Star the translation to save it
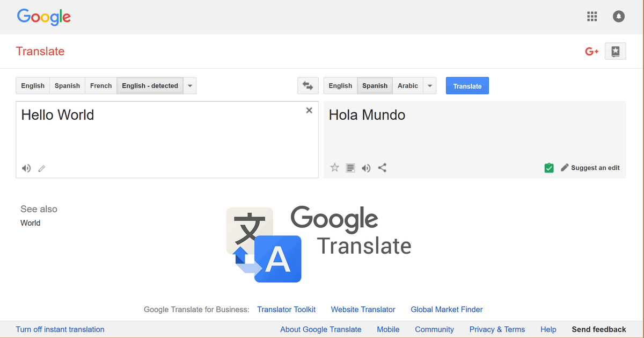Screen dimensions: 644x338 [335, 168]
